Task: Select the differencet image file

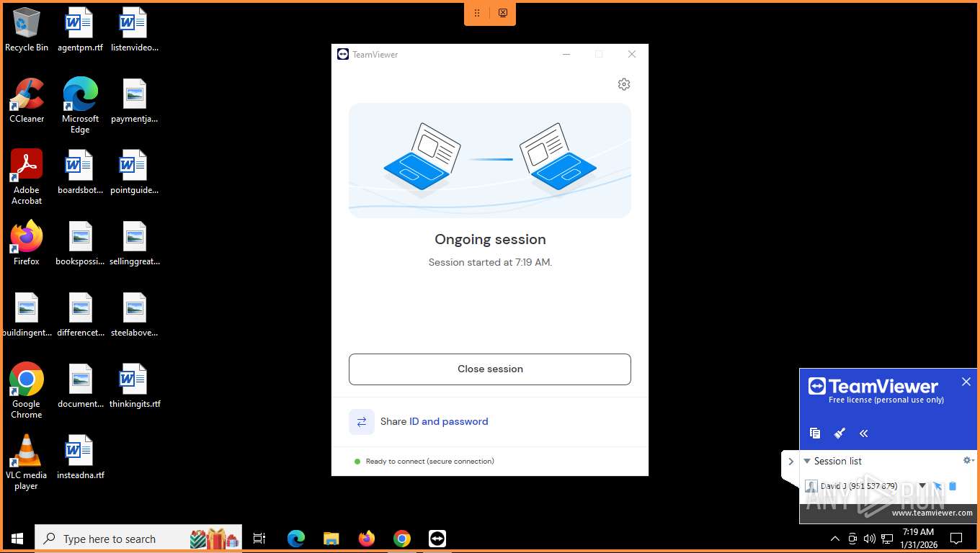Action: click(80, 315)
